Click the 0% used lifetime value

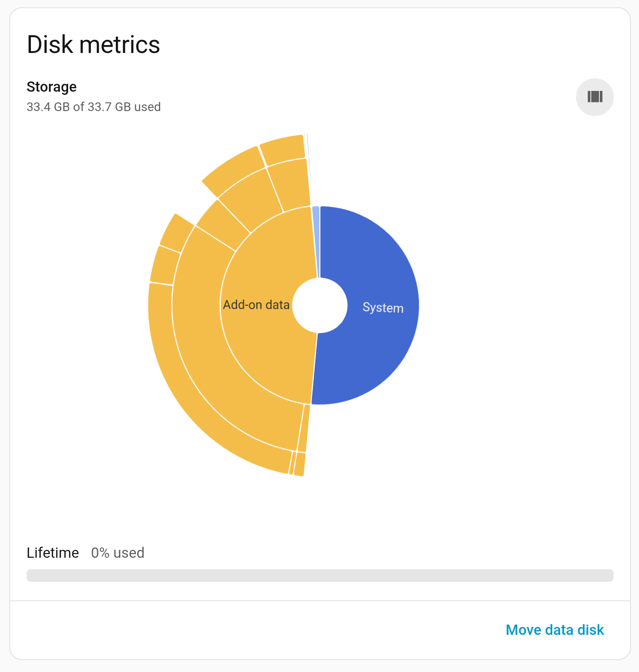click(x=117, y=553)
